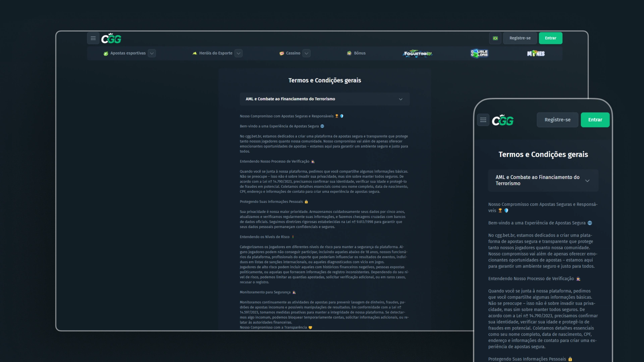Click the Brazil flag language selector

point(495,38)
